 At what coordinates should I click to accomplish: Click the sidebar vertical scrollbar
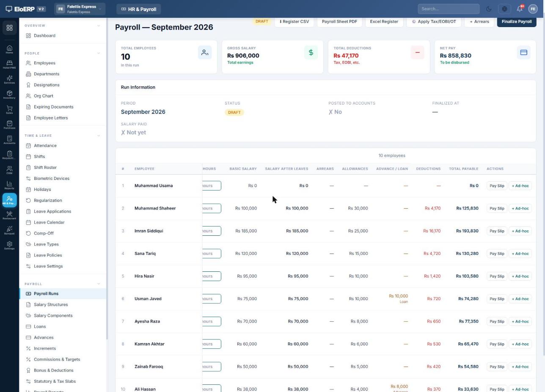(x=107, y=178)
